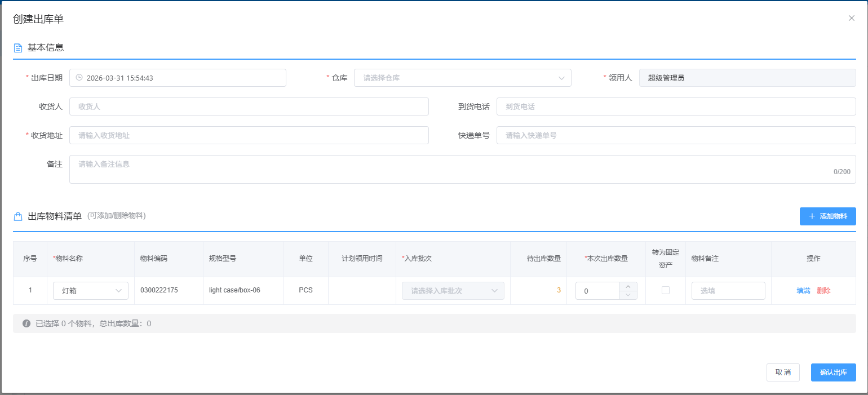The image size is (868, 395).
Task: Decrease 本次出库数量 with down arrow
Action: (x=628, y=295)
